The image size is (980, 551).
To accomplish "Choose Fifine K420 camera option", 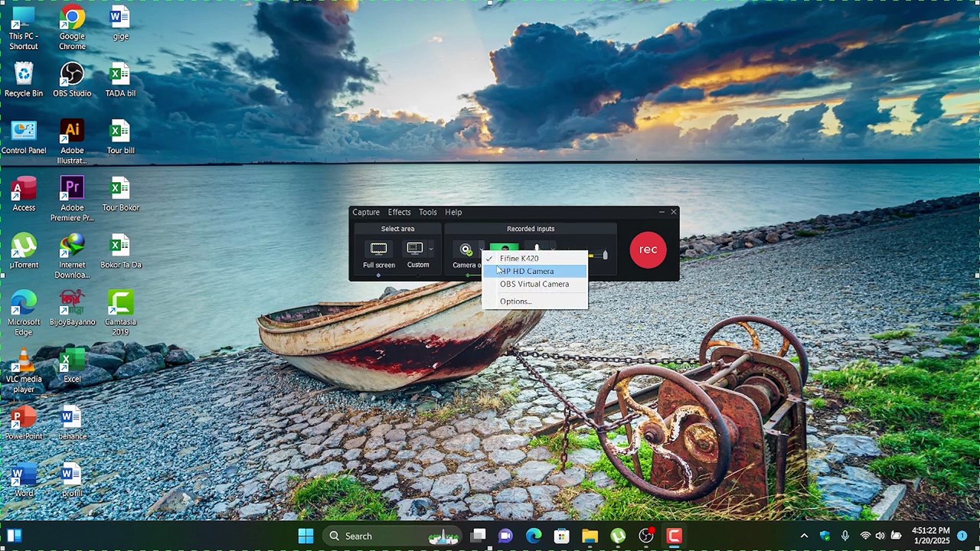I will (534, 259).
